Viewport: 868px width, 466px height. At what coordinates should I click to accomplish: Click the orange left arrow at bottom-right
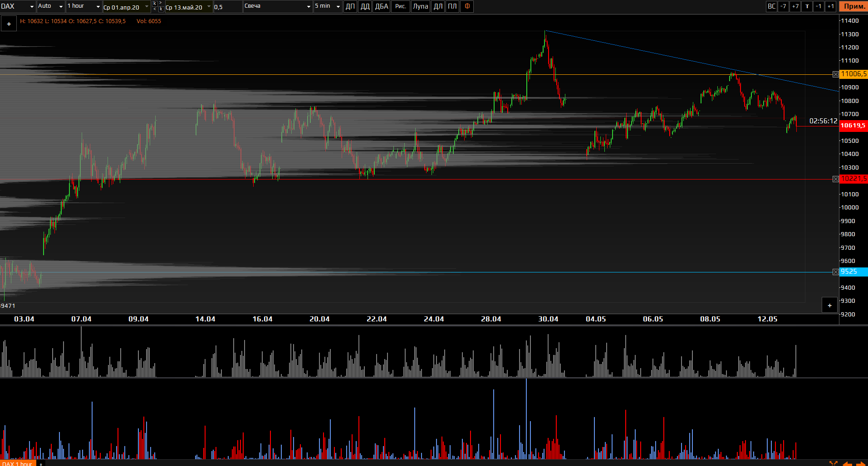point(847,463)
